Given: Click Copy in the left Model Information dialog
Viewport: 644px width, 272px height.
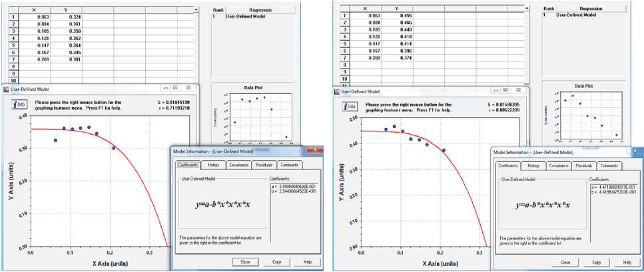Looking at the screenshot, I should pos(278,262).
